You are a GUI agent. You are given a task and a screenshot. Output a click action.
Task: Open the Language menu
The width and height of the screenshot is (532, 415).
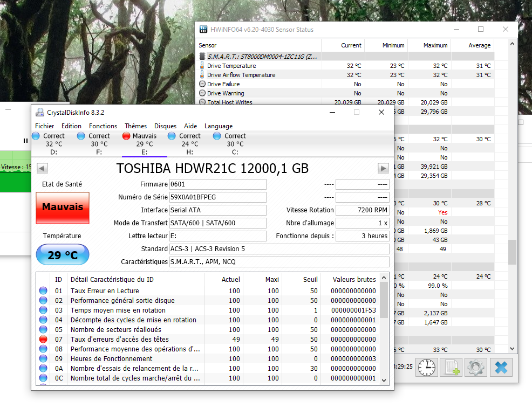pos(219,126)
